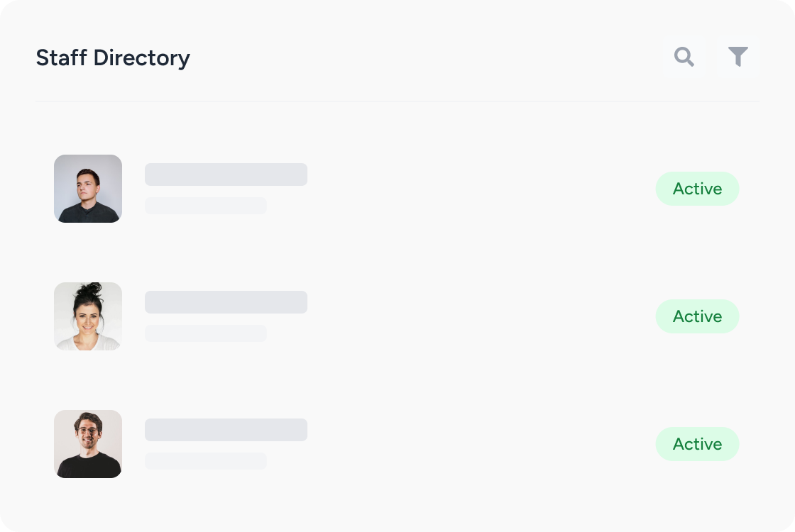Select the second staff member's name placeholder
Screen dimensions: 795x532
pyautogui.click(x=226, y=302)
